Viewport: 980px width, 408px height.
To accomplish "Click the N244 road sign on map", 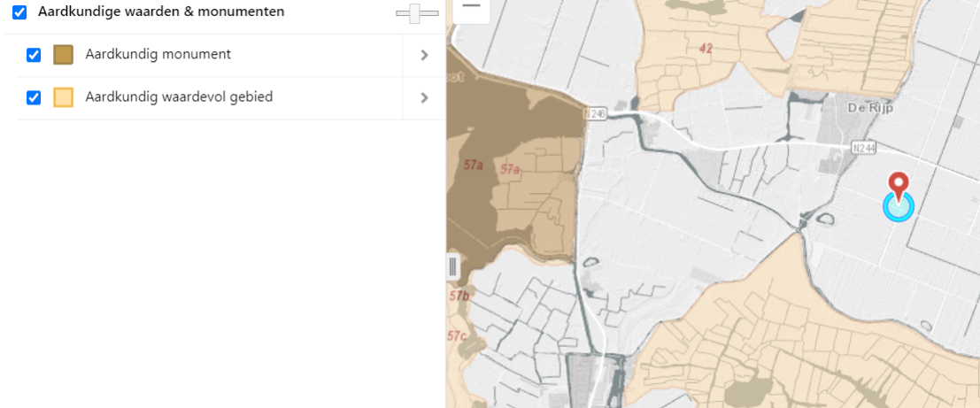I will [864, 148].
